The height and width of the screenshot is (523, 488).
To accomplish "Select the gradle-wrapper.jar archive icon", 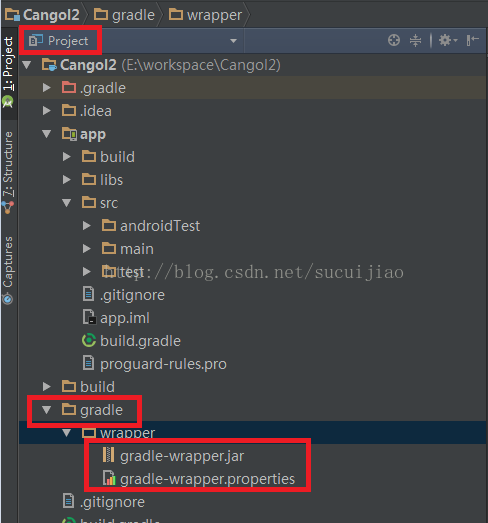I will click(109, 455).
